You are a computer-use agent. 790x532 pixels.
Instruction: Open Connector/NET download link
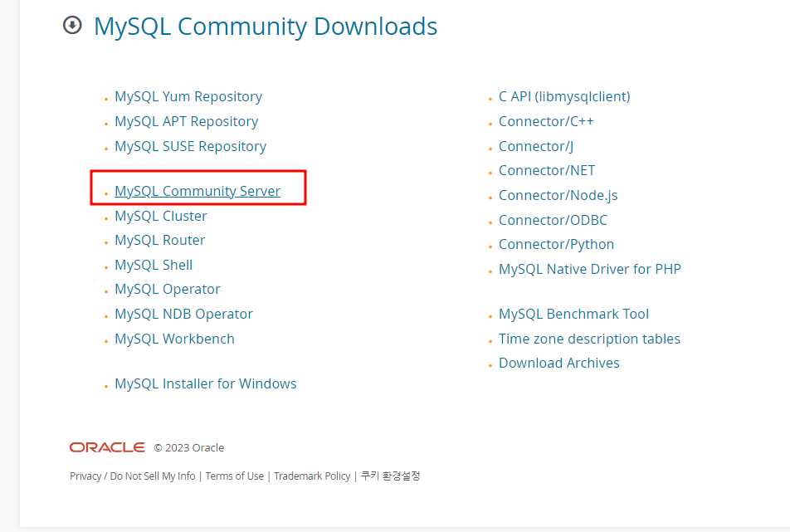[547, 170]
